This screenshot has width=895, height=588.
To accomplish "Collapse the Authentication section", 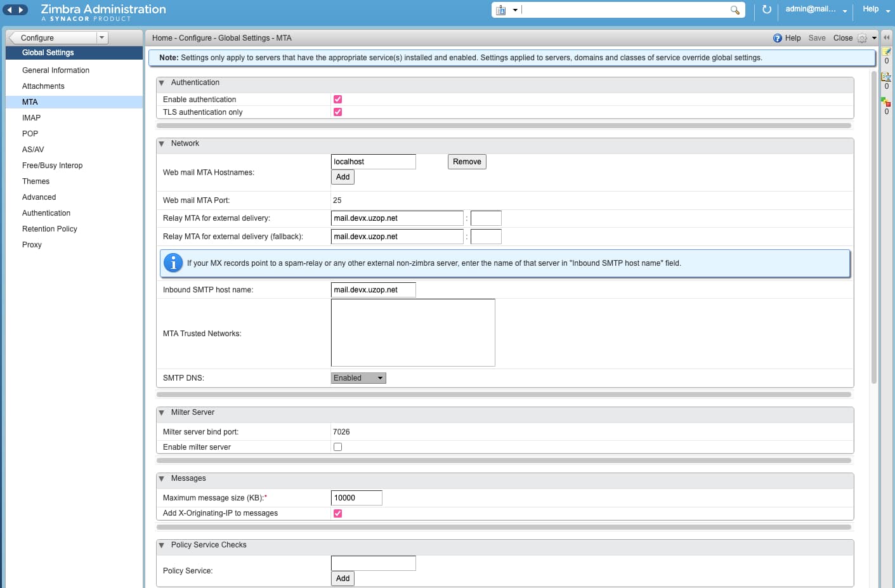I will (162, 83).
